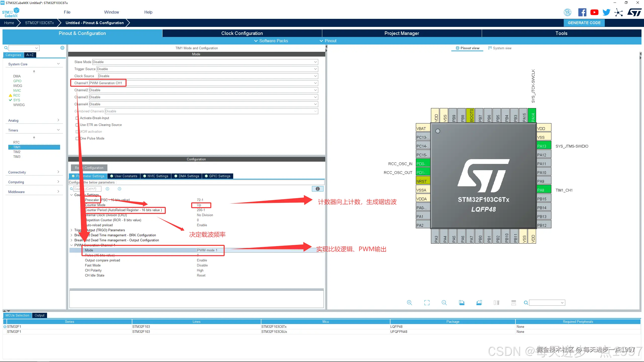The image size is (644, 362).
Task: Open the Channel1 PWM Generation dropdown
Action: pos(204,83)
